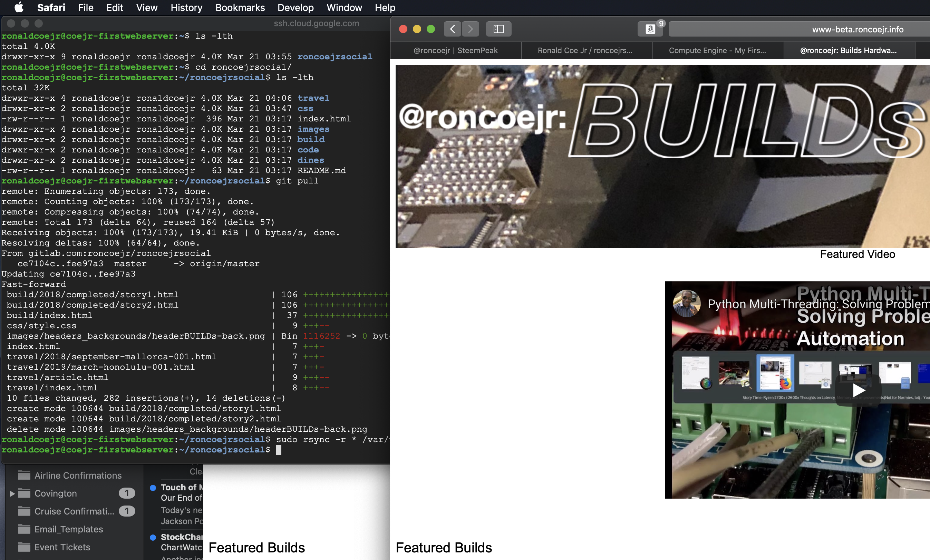930x560 pixels.
Task: Open the Apple menu
Action: point(19,8)
